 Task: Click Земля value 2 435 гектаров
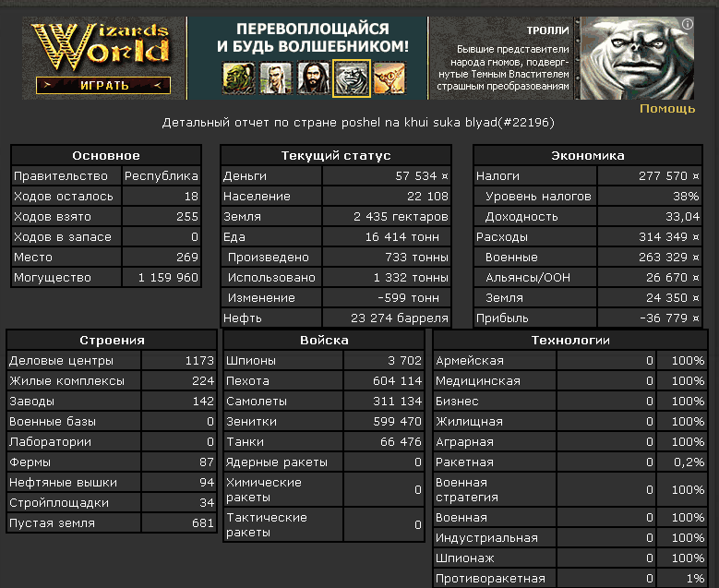401,217
